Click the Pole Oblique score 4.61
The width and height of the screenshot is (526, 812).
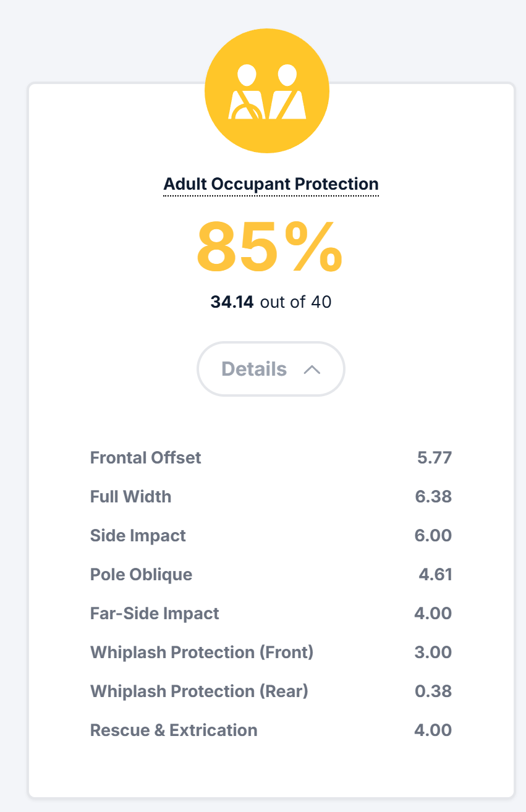436,575
